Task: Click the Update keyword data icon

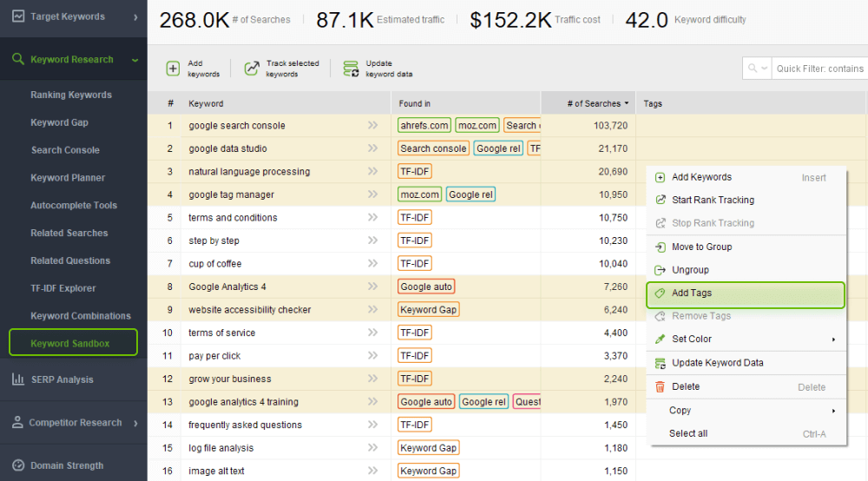Action: pyautogui.click(x=351, y=69)
